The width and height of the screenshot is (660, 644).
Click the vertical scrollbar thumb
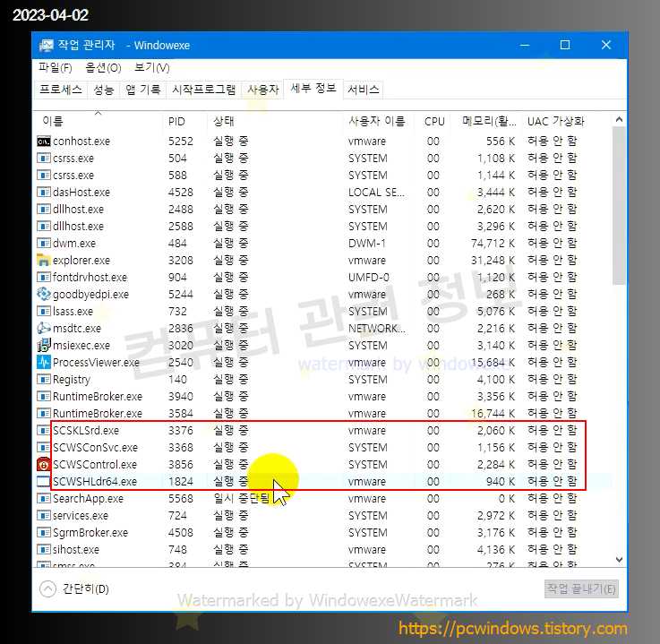[619, 205]
